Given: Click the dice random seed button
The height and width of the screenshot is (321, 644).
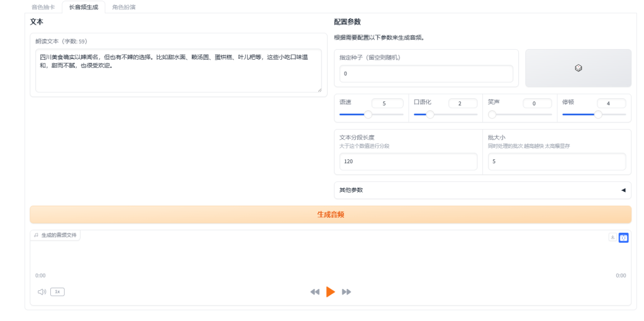Looking at the screenshot, I should click(578, 68).
